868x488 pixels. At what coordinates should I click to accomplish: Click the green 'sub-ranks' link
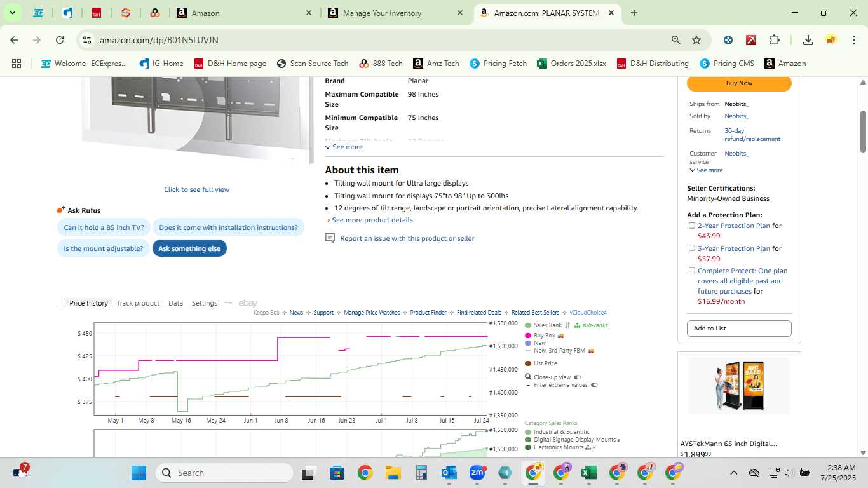595,325
